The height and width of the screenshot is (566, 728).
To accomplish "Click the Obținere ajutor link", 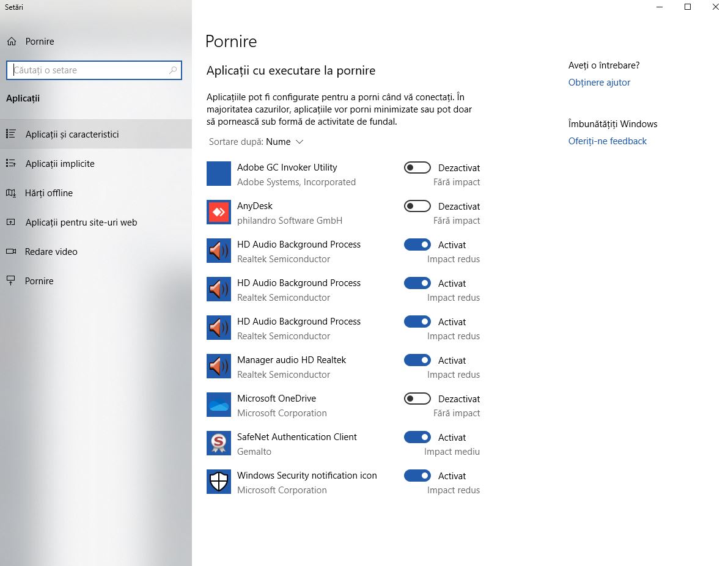I will (599, 82).
